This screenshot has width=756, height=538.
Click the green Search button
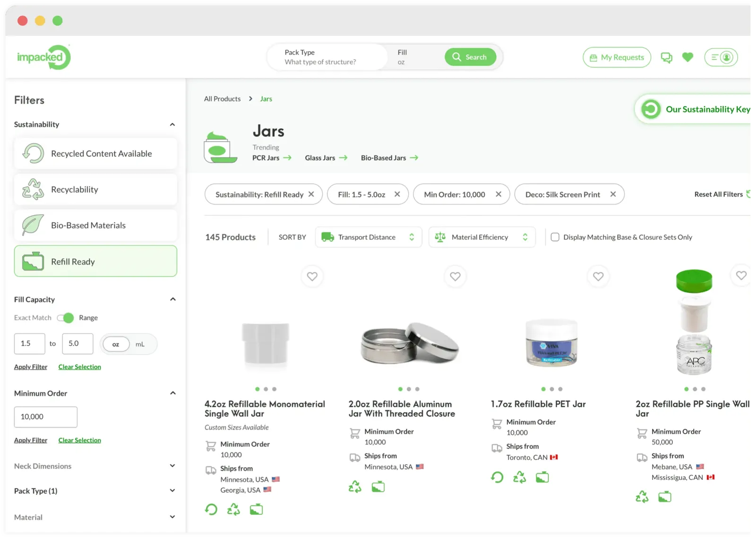pyautogui.click(x=470, y=57)
